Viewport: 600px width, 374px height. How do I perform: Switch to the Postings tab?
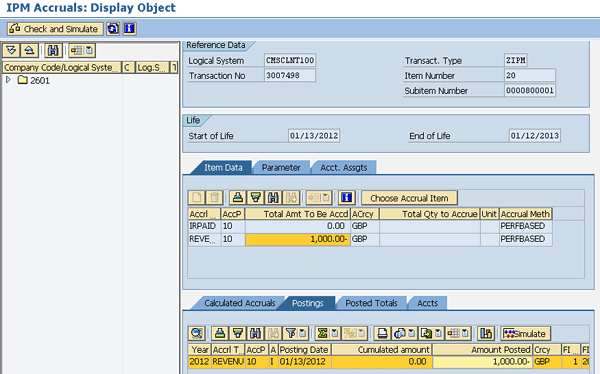click(308, 303)
